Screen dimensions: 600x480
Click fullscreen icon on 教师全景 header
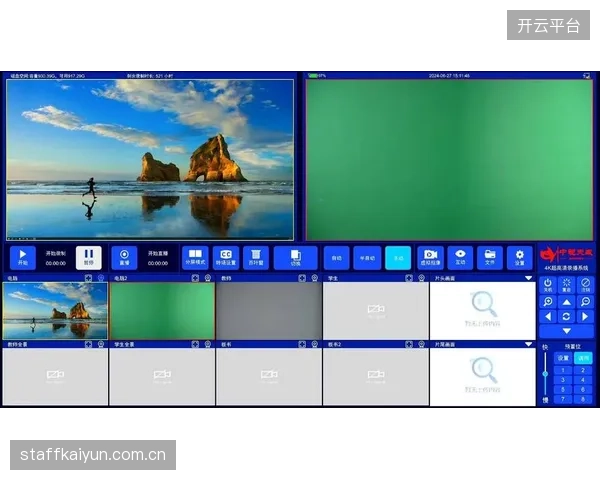(x=88, y=344)
